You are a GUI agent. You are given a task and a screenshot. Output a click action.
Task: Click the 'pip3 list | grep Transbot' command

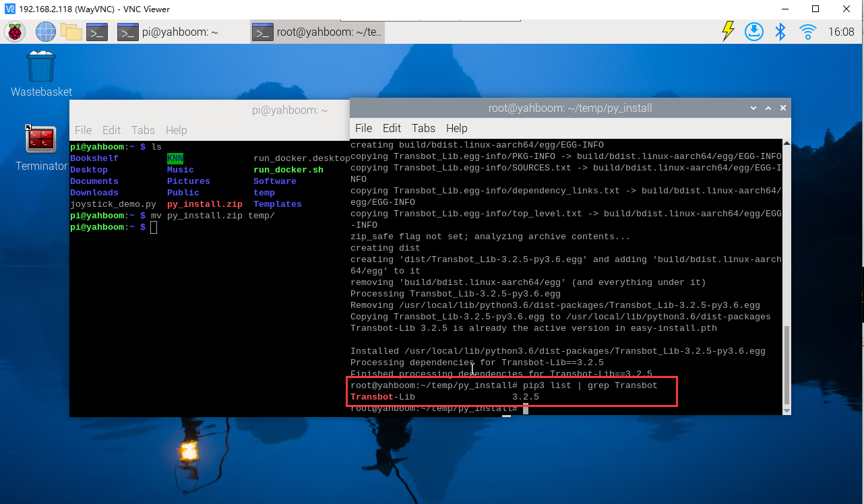pyautogui.click(x=590, y=385)
